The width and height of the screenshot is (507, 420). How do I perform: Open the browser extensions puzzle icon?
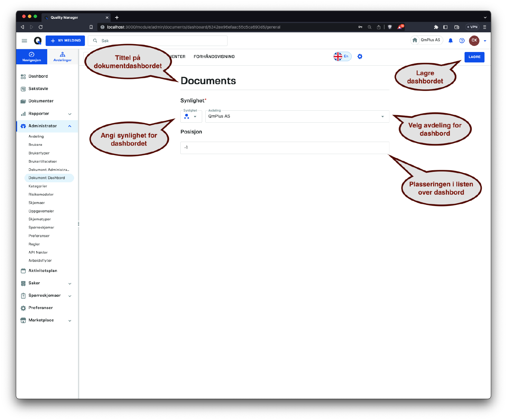436,27
